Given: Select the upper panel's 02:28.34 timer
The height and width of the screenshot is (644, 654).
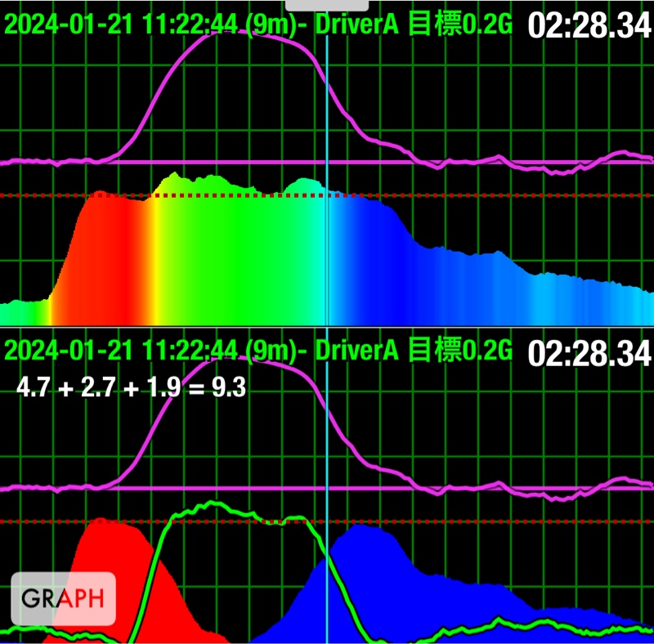Looking at the screenshot, I should 589,26.
